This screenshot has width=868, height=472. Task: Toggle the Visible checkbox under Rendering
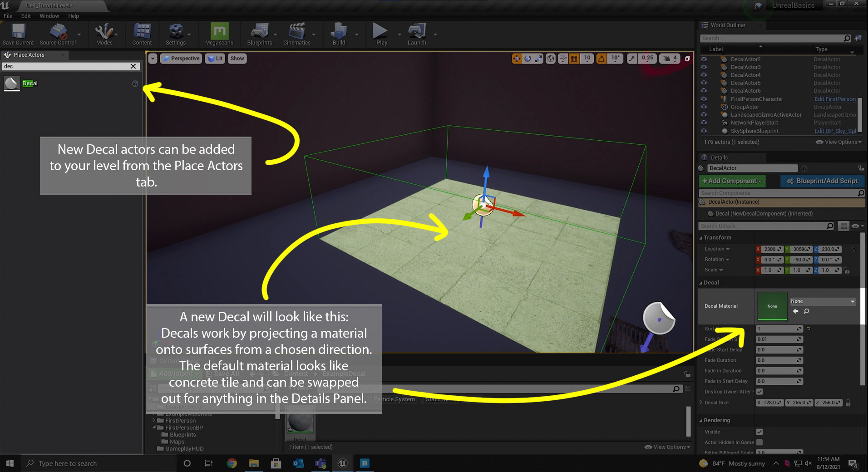(759, 432)
